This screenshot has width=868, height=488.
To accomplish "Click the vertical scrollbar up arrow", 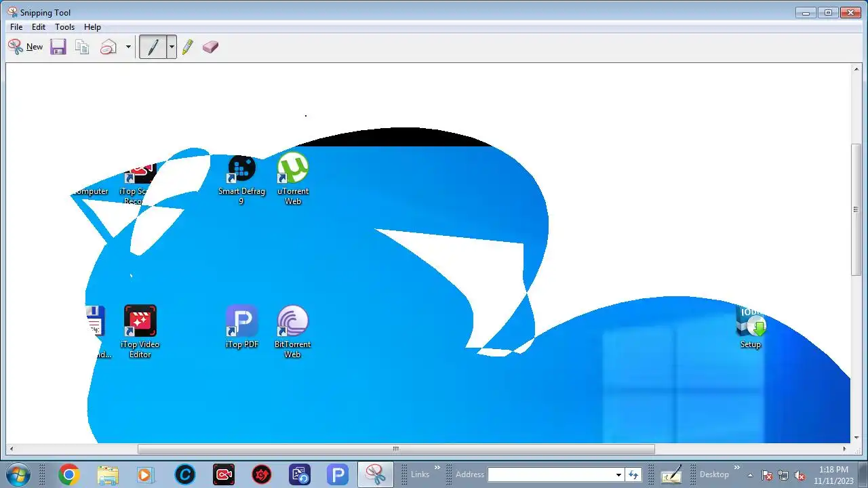I will click(856, 69).
